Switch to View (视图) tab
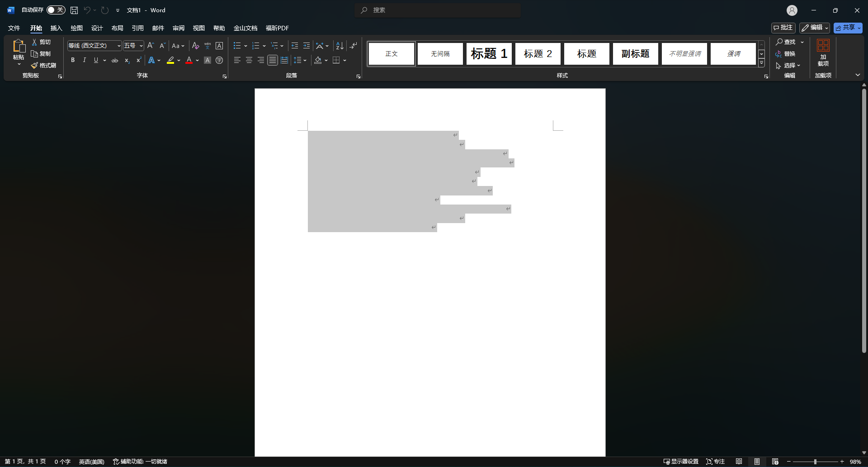 click(198, 28)
